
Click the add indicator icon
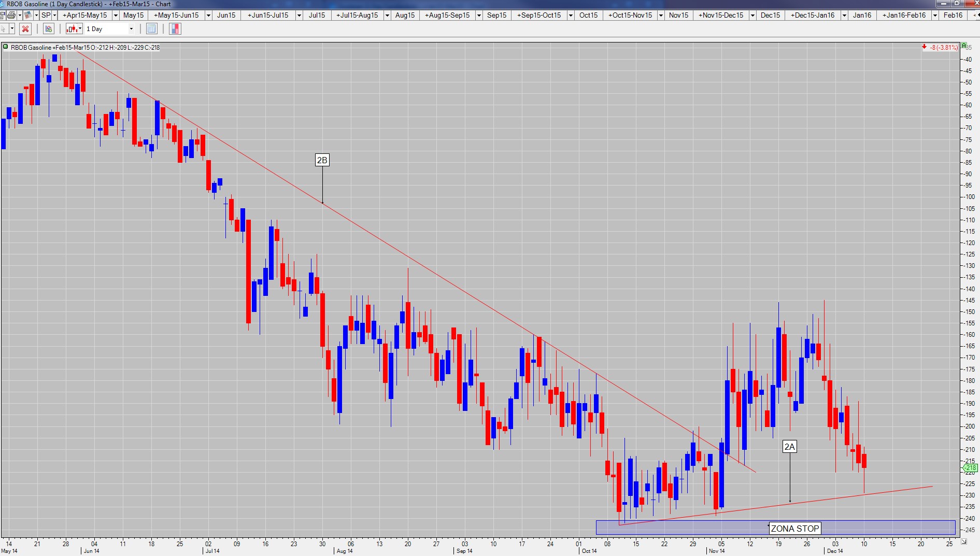[49, 29]
